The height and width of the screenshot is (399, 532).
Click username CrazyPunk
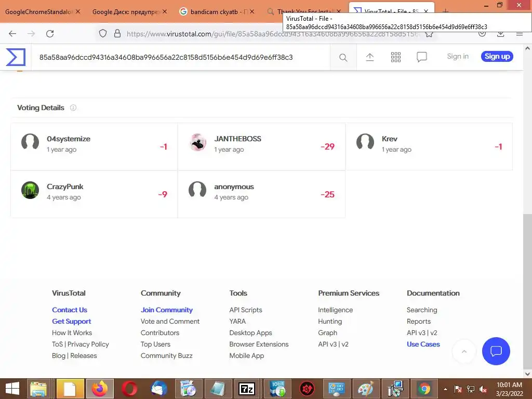tap(65, 187)
